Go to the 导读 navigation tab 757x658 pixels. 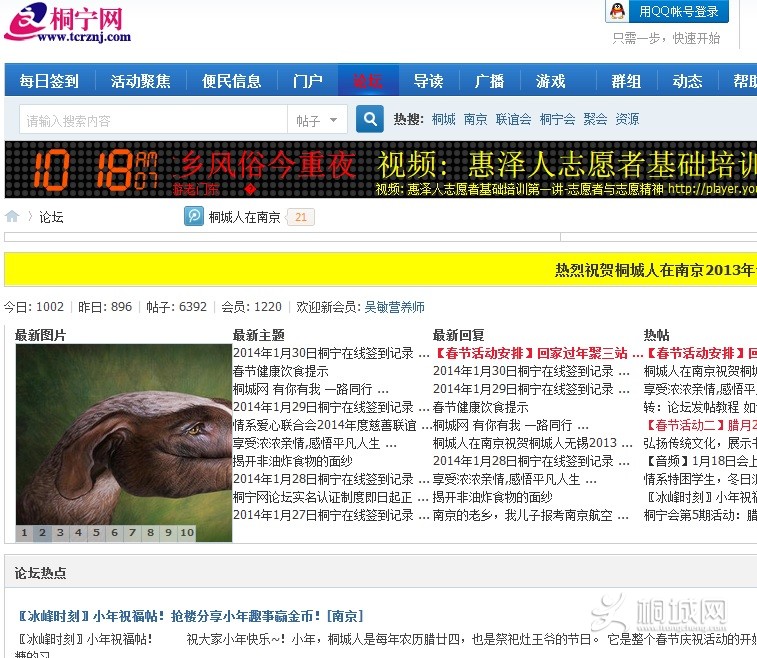tap(428, 81)
